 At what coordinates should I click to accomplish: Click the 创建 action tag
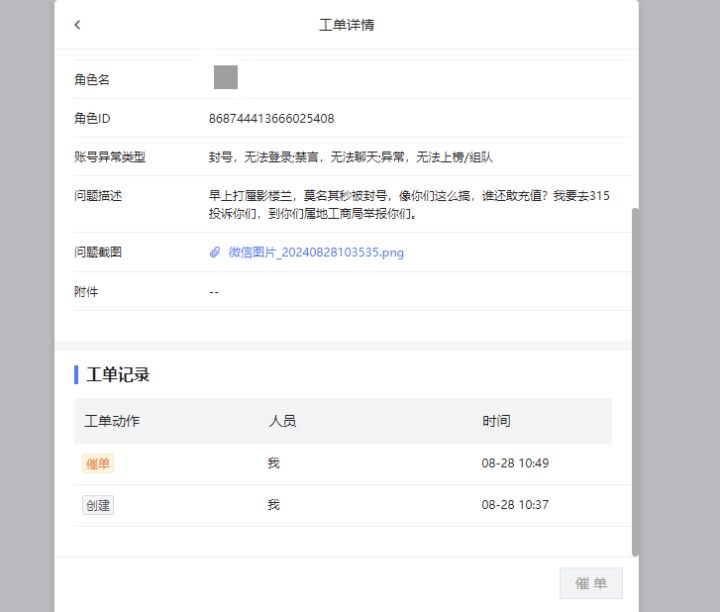(98, 505)
